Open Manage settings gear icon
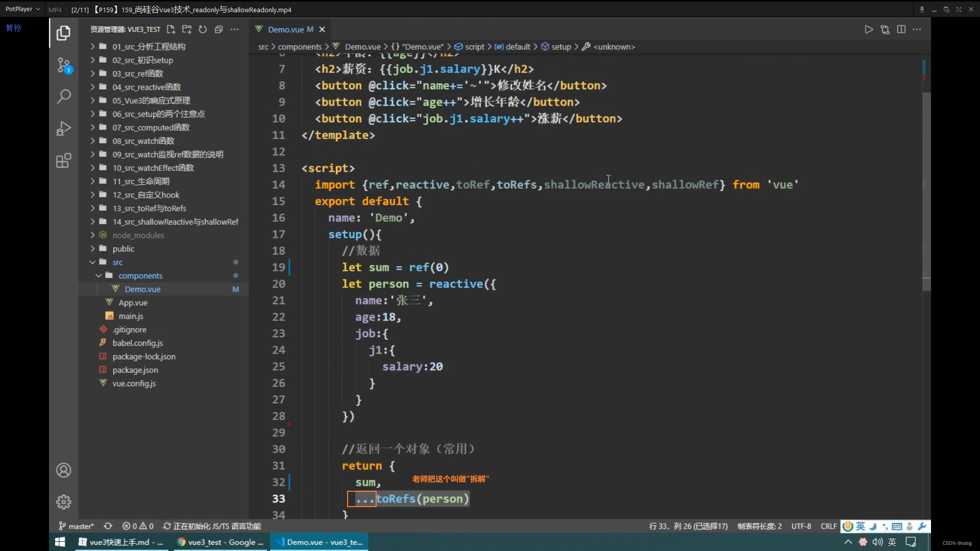980x551 pixels. [x=63, y=502]
